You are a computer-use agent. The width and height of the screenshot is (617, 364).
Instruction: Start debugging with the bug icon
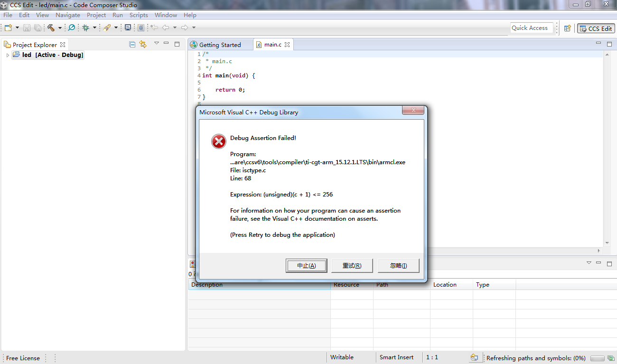tap(86, 28)
